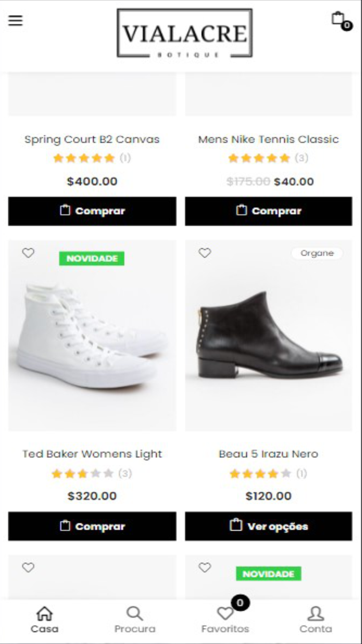Open the shopping bag cart
This screenshot has height=644, width=362.
(x=338, y=19)
